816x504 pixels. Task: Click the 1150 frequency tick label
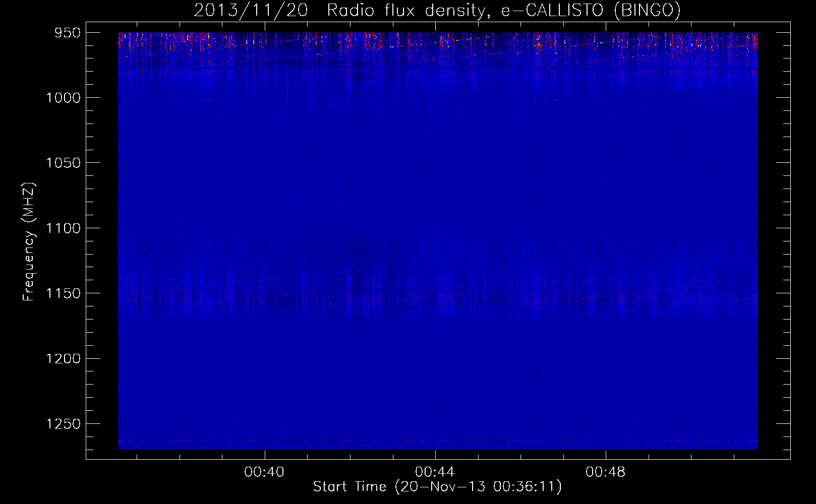[63, 293]
